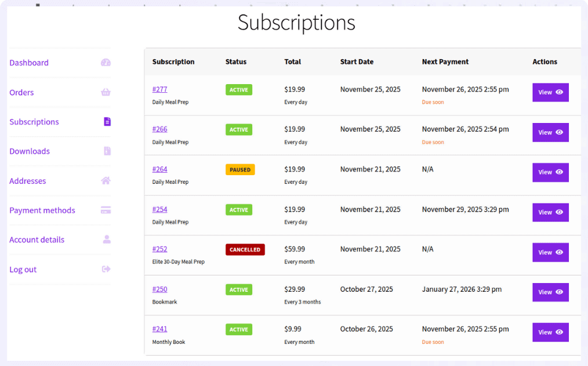This screenshot has height=366, width=588.
Task: Open the Orders section
Action: click(21, 92)
